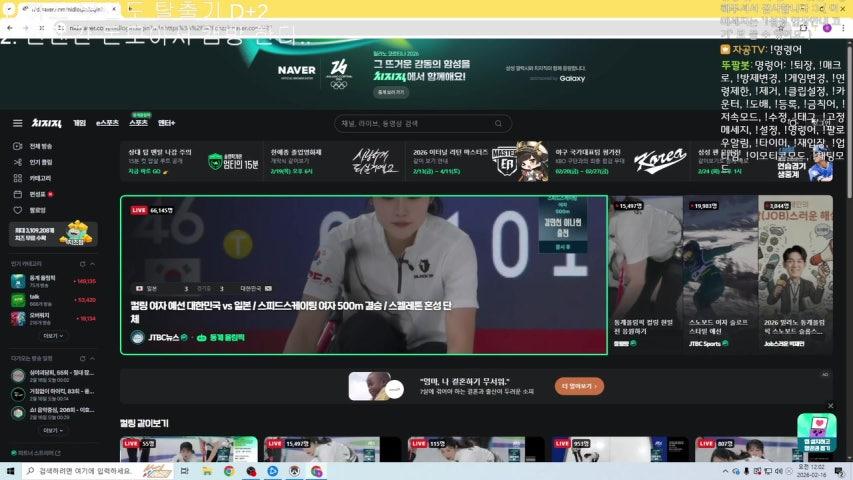Open the schedule entry for the 55회 broadcast
853x480 pixels.
[53, 376]
